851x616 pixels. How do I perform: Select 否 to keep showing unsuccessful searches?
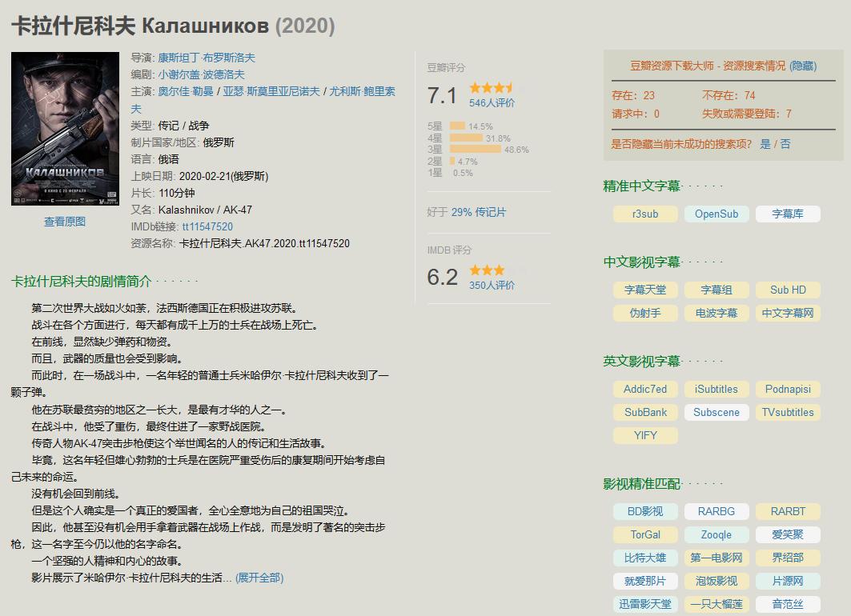[x=785, y=145]
